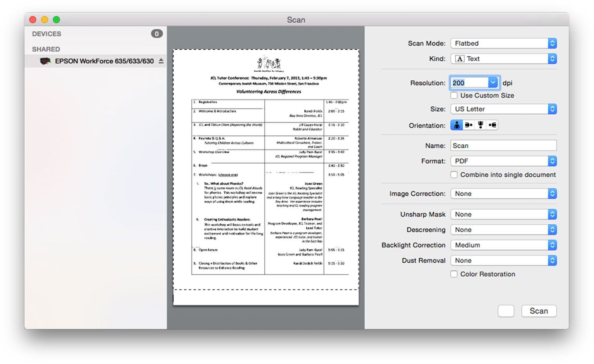Open the Image Correction popup menu

click(503, 194)
